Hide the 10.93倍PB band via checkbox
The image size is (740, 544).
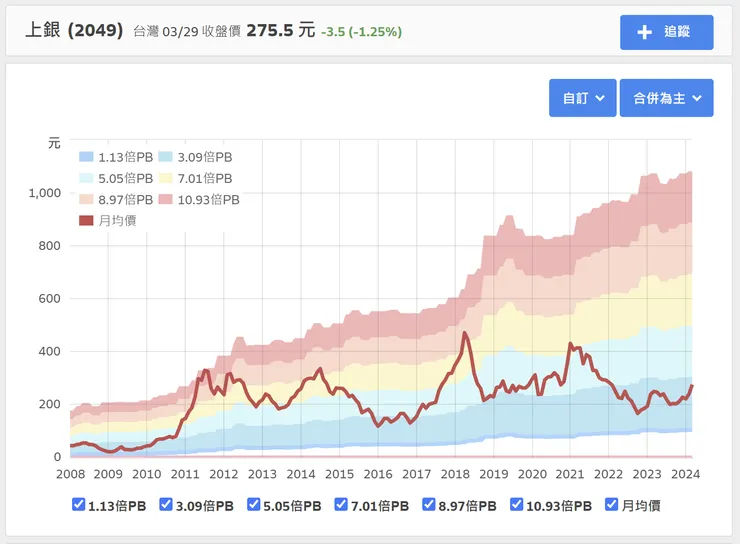click(518, 505)
